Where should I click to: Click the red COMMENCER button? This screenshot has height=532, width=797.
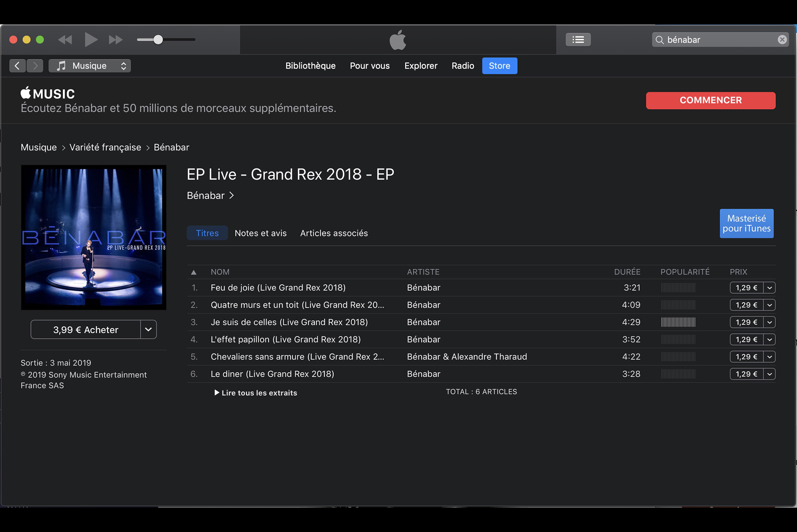pos(711,100)
